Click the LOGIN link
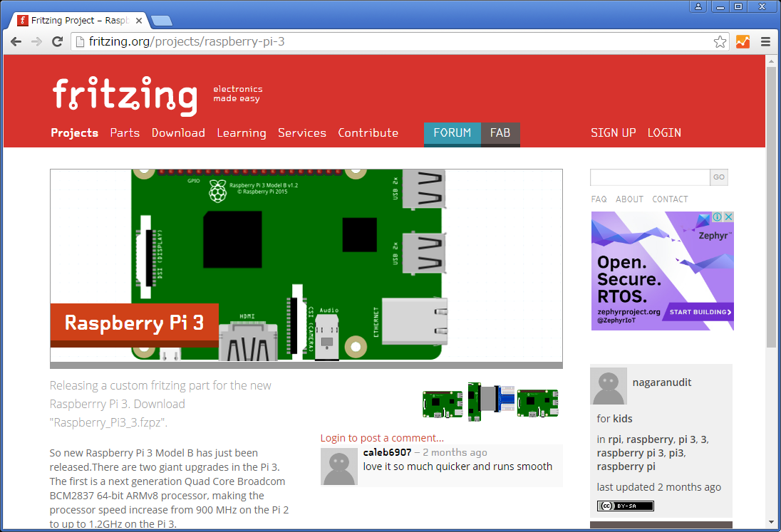Image resolution: width=781 pixels, height=532 pixels. click(x=664, y=133)
